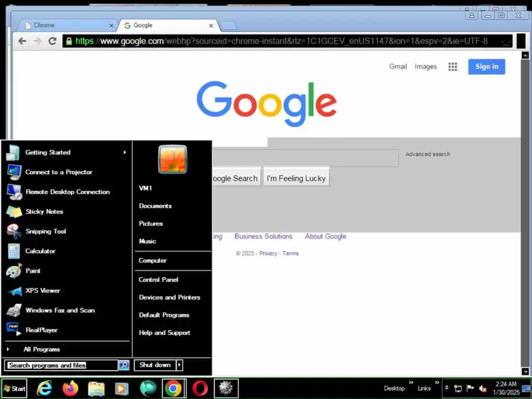
Task: Launch Firefox from the taskbar
Action: [70, 388]
